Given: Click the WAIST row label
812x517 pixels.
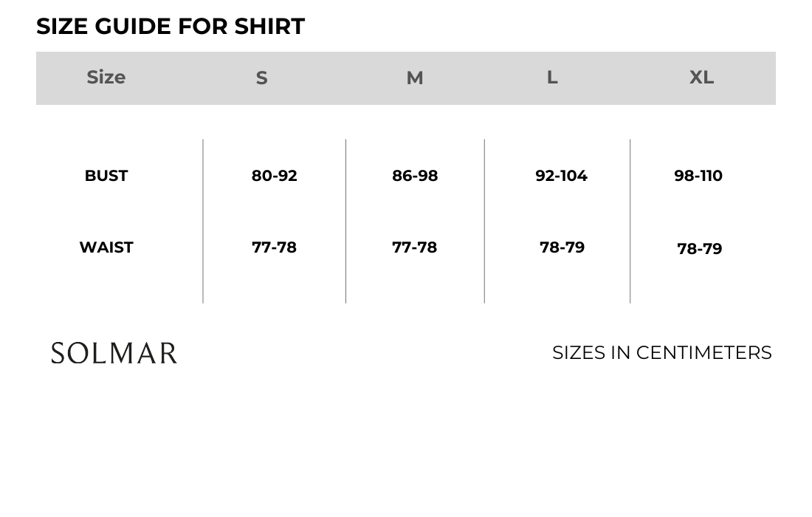Looking at the screenshot, I should pyautogui.click(x=106, y=247).
